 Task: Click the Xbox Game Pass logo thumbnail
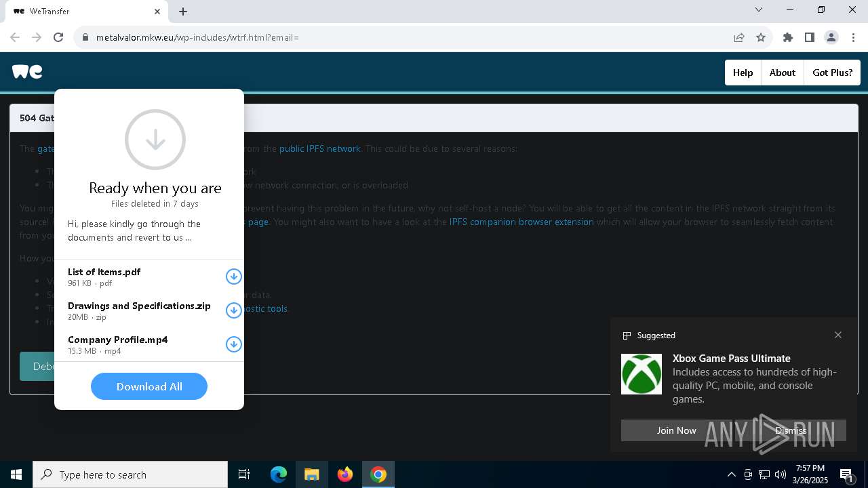[x=642, y=374]
